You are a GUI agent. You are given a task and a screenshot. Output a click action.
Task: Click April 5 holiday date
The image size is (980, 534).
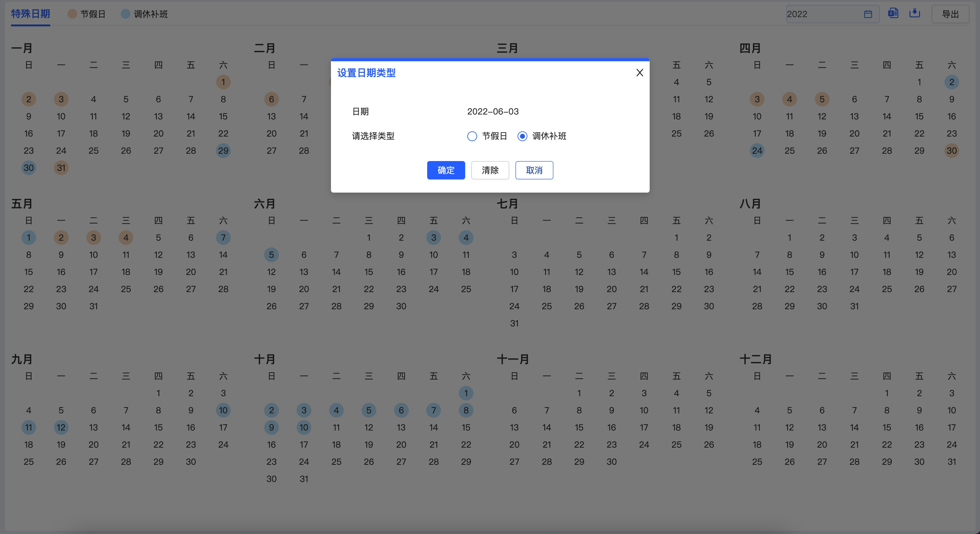point(822,99)
